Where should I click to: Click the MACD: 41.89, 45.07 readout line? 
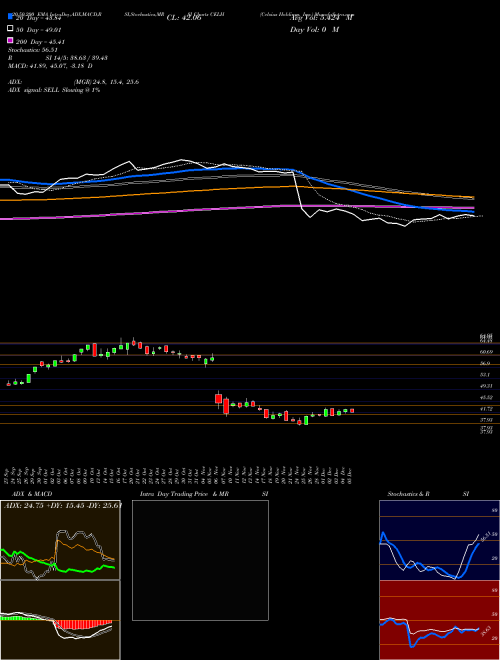tap(51, 66)
